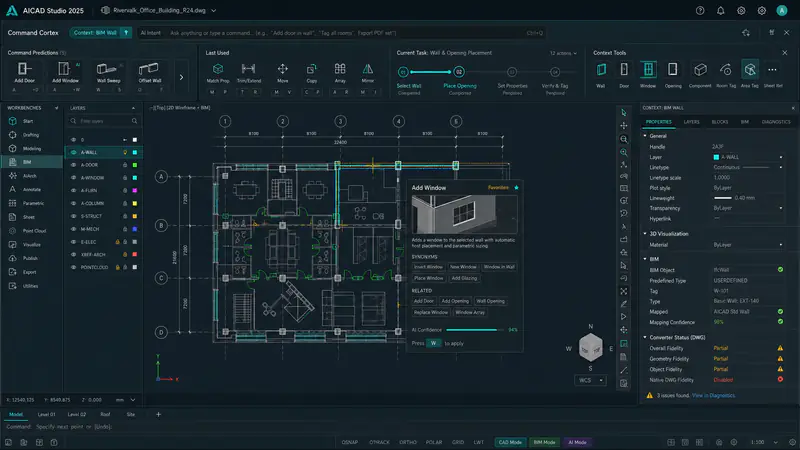Viewport: 800px width, 450px height.
Task: Collapse the 3D Visualization section
Action: click(645, 234)
